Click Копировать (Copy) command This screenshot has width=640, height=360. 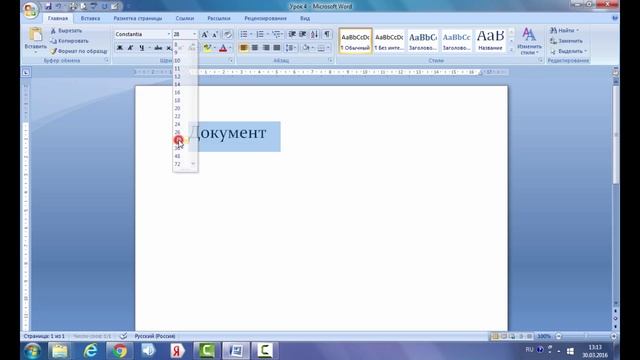click(69, 41)
